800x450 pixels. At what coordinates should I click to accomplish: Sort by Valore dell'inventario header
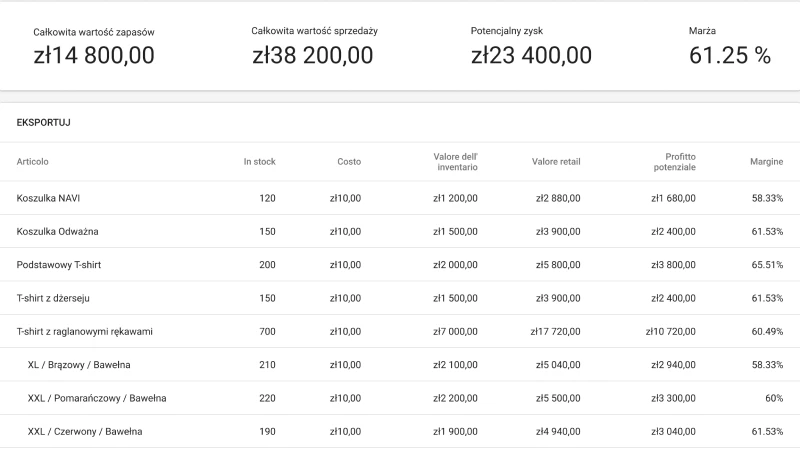456,162
